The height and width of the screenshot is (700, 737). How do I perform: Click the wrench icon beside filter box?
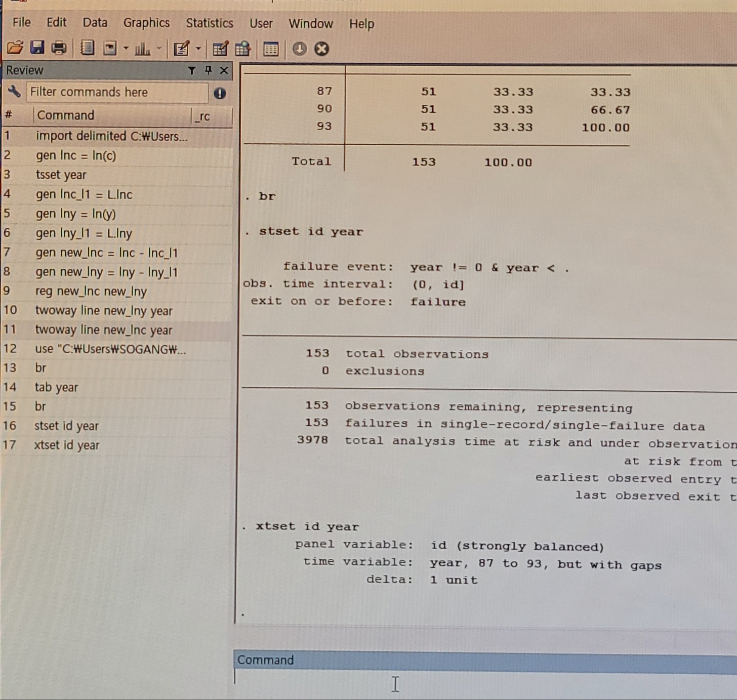tap(14, 92)
